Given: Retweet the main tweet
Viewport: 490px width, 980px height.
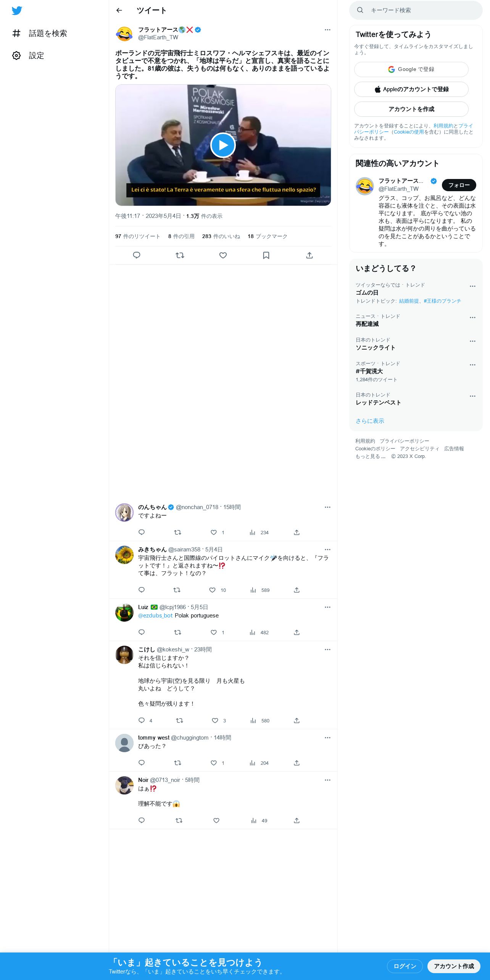Looking at the screenshot, I should point(180,255).
